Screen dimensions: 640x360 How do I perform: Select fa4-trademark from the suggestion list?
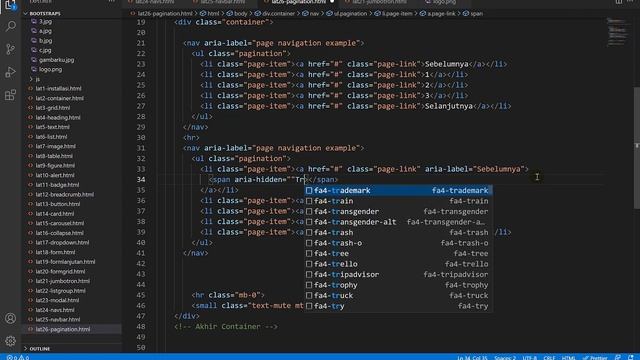tap(398, 191)
